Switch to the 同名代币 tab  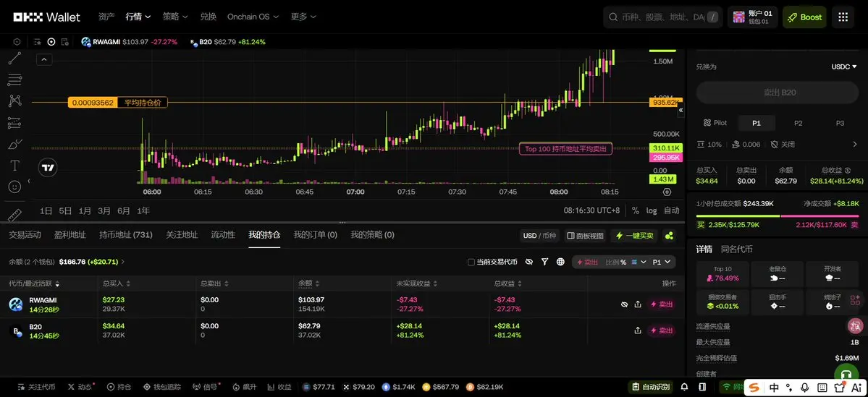[x=737, y=249]
